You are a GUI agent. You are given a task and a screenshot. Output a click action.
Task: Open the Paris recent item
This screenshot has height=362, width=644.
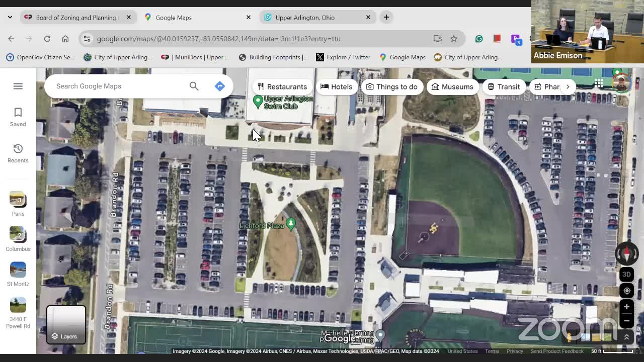[x=18, y=204]
